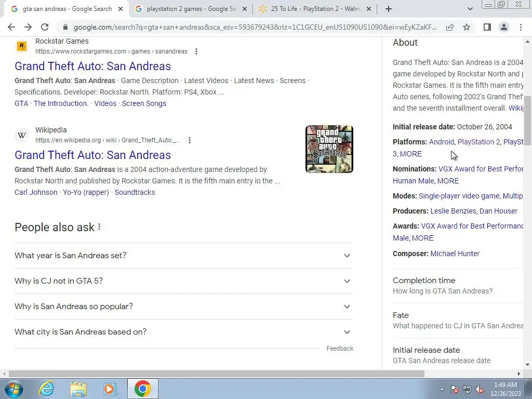Expand "What city is San Andreas based on?"
This screenshot has width=532, height=399.
183,332
